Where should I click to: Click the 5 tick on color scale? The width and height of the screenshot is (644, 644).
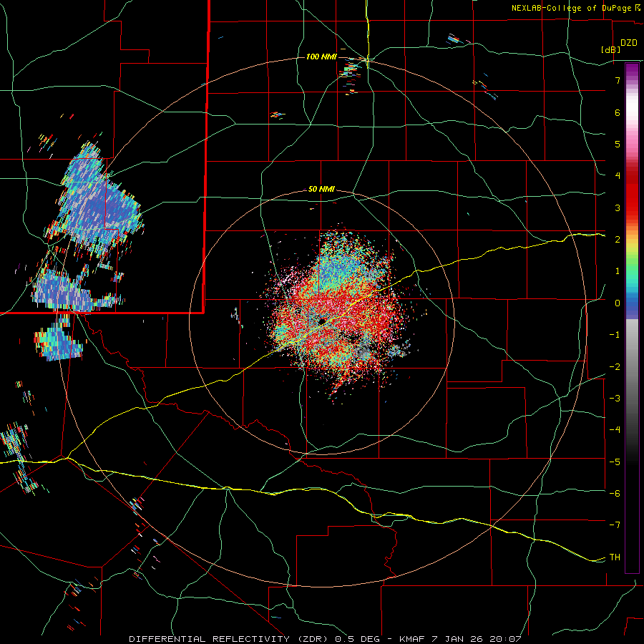[x=618, y=144]
